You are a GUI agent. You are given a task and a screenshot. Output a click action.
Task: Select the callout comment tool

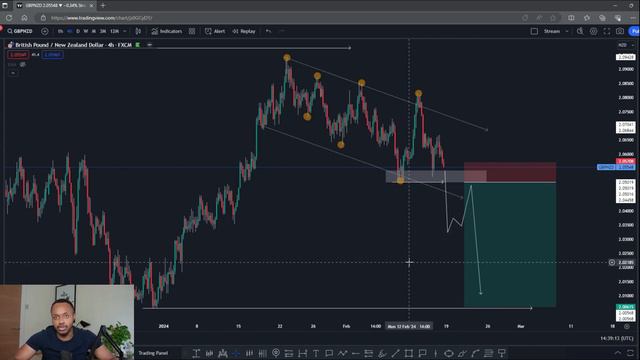pos(329,353)
